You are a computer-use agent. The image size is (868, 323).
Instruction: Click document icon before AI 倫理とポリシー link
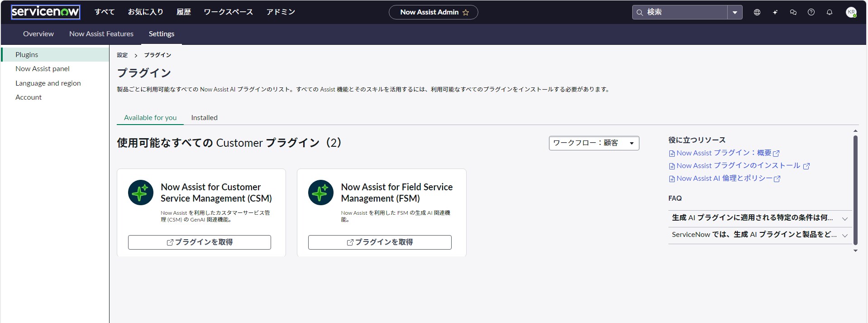tap(672, 179)
